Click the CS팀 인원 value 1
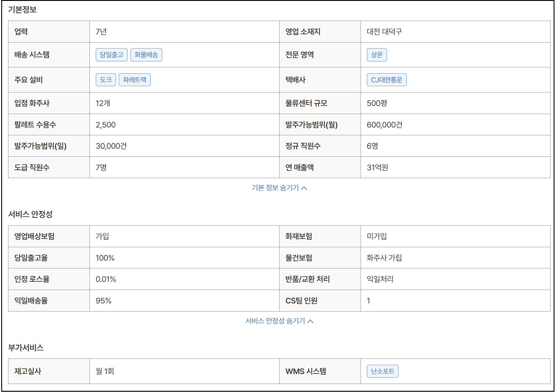This screenshot has width=556, height=392. coord(368,301)
